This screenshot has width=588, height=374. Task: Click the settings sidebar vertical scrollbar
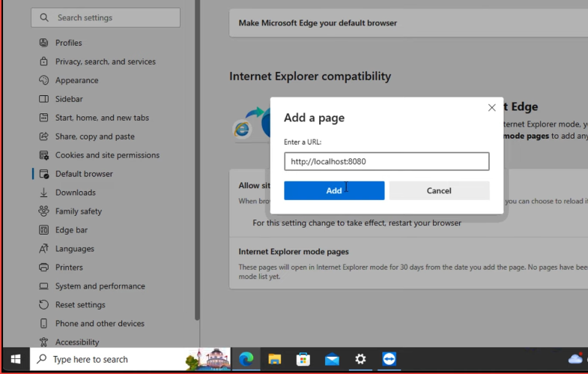point(198,160)
